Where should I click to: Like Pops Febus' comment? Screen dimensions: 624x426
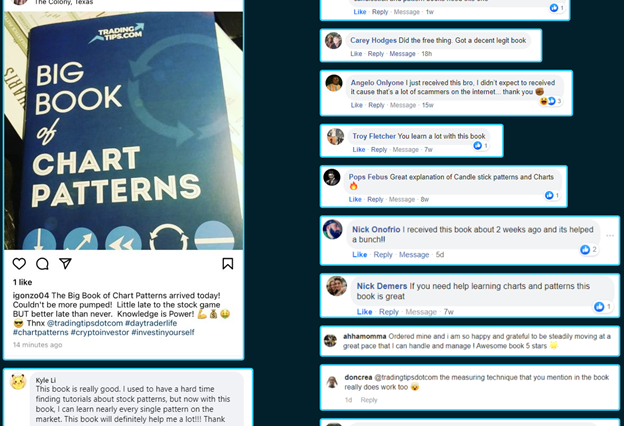[355, 199]
